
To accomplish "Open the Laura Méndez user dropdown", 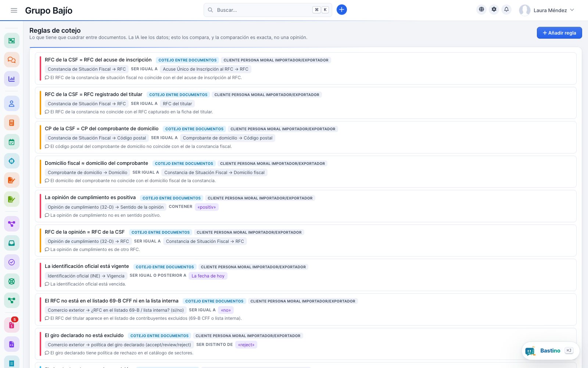I will click(546, 10).
